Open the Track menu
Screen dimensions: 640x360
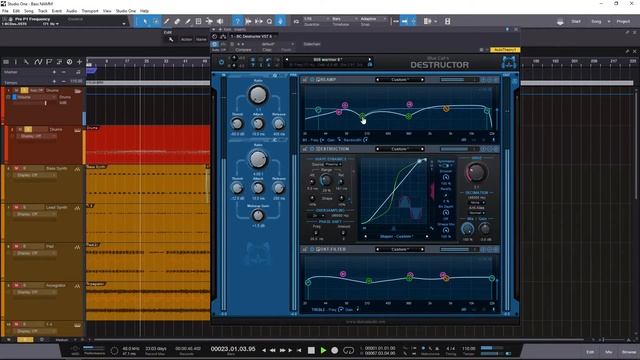click(x=42, y=11)
